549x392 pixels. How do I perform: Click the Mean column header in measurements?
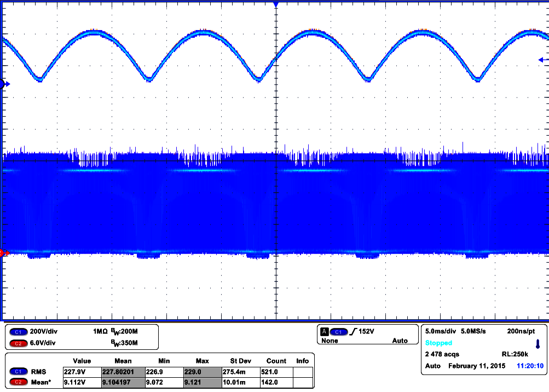pyautogui.click(x=123, y=361)
